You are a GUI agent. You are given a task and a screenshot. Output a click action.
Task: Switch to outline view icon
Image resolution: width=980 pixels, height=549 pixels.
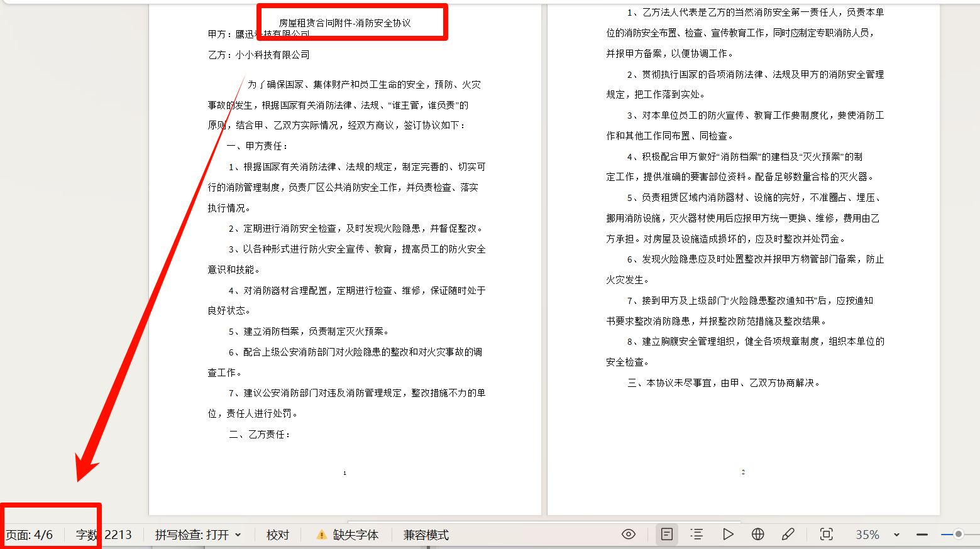click(x=696, y=535)
